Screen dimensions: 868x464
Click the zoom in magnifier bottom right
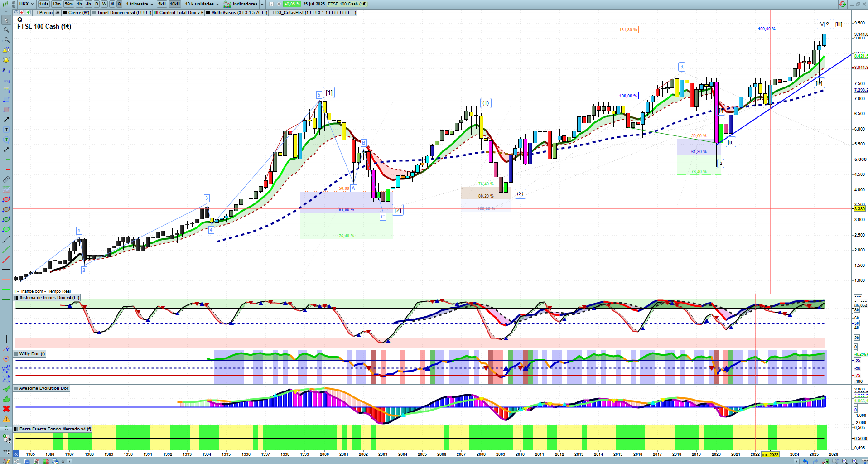pyautogui.click(x=854, y=461)
